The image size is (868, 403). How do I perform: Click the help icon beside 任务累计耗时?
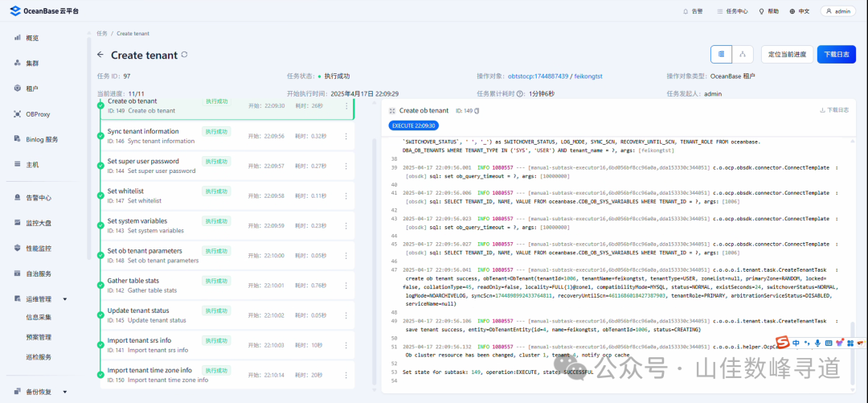click(520, 93)
